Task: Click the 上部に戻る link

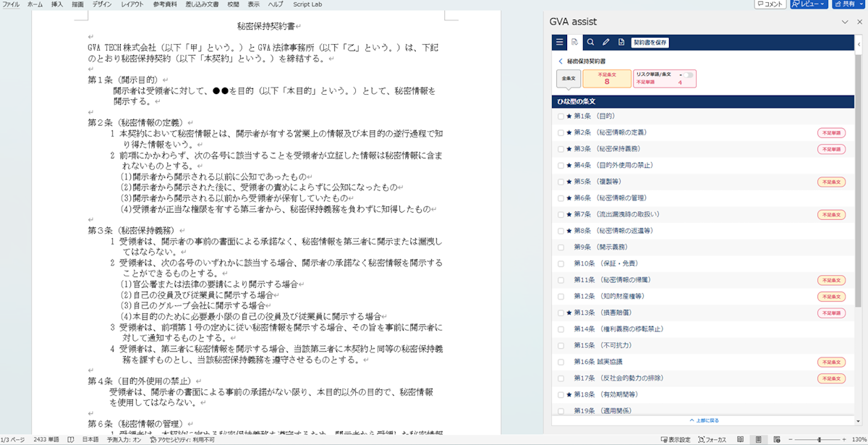Action: (704, 420)
